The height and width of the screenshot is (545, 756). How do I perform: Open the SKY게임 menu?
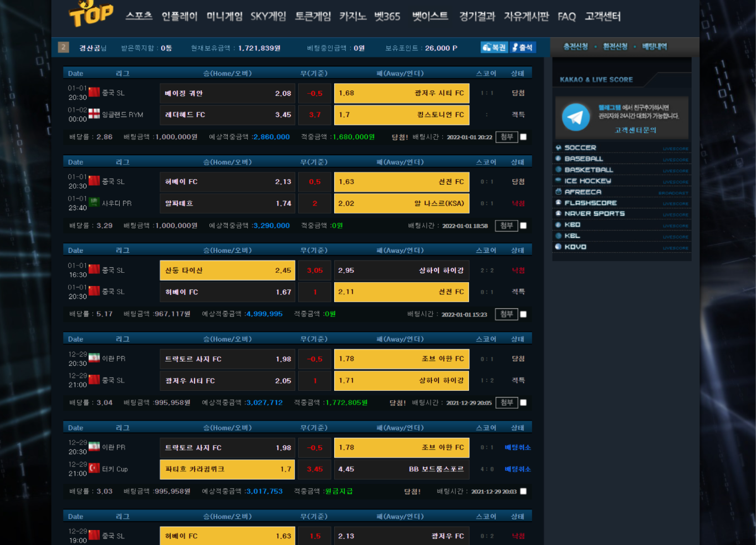tap(268, 16)
